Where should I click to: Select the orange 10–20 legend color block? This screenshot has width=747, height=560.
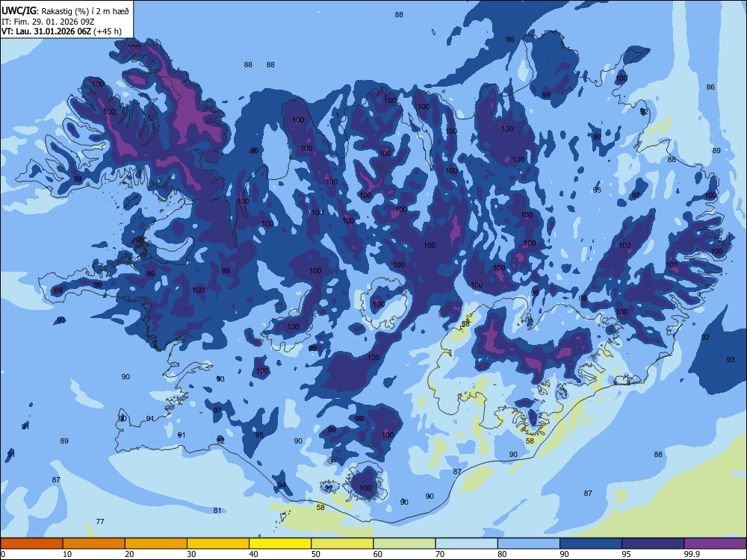94,544
